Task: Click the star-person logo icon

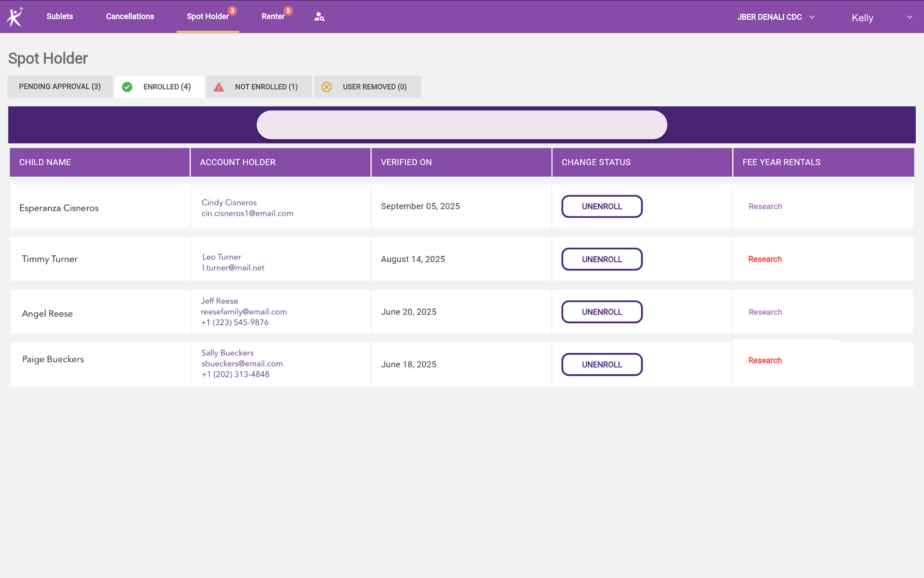Action: coord(14,17)
